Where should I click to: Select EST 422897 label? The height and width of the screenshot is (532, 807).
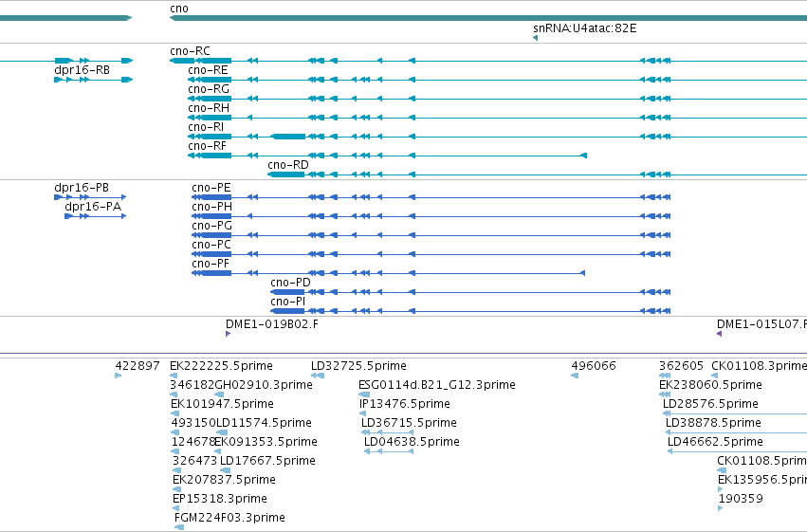138,366
